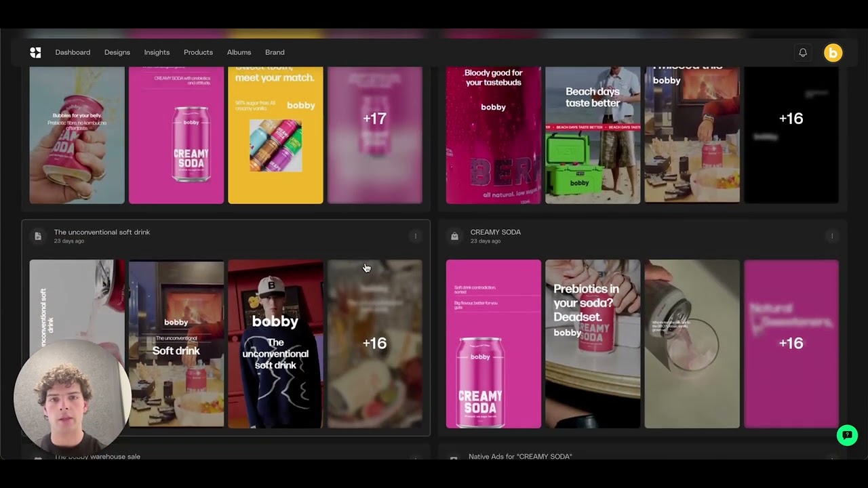Open options menu for 'The unconventional soft drink'
The height and width of the screenshot is (488, 868).
point(416,236)
